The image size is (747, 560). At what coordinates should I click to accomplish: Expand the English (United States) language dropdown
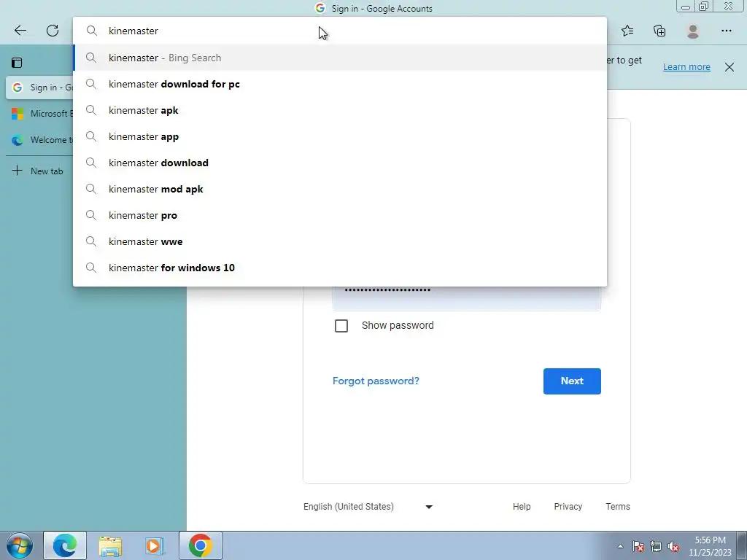pos(368,507)
